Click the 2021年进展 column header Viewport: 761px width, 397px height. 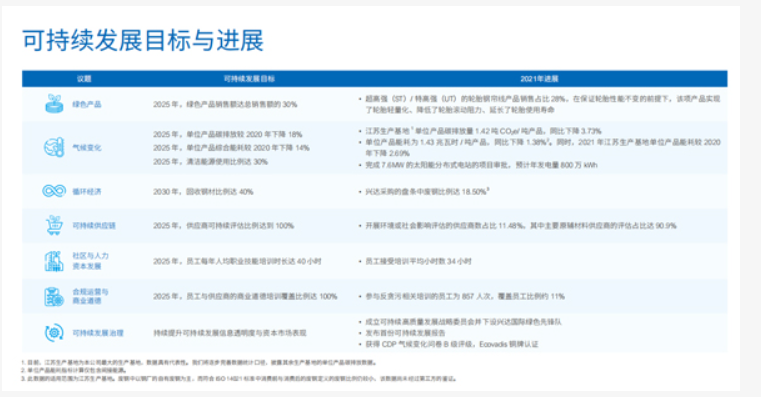pyautogui.click(x=539, y=79)
